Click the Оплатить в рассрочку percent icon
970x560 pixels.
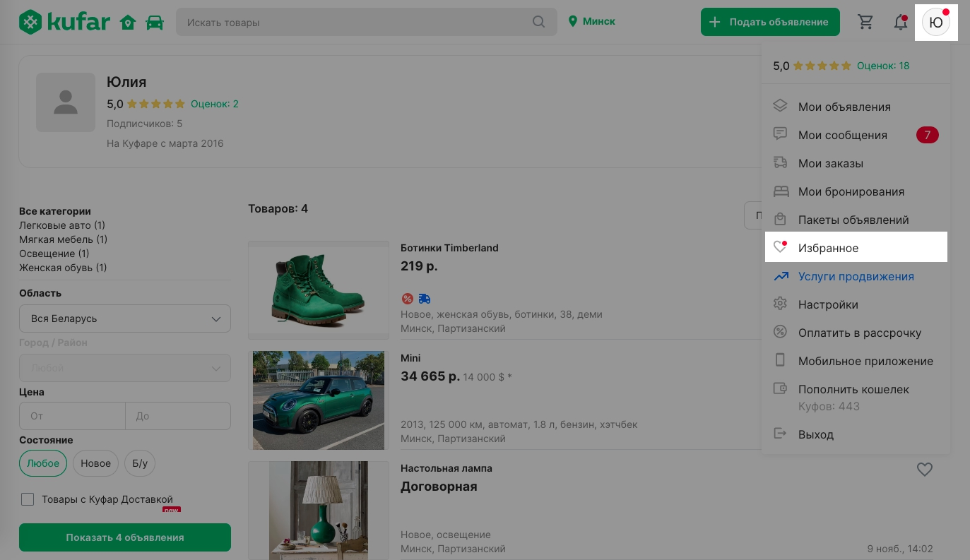[x=780, y=332]
